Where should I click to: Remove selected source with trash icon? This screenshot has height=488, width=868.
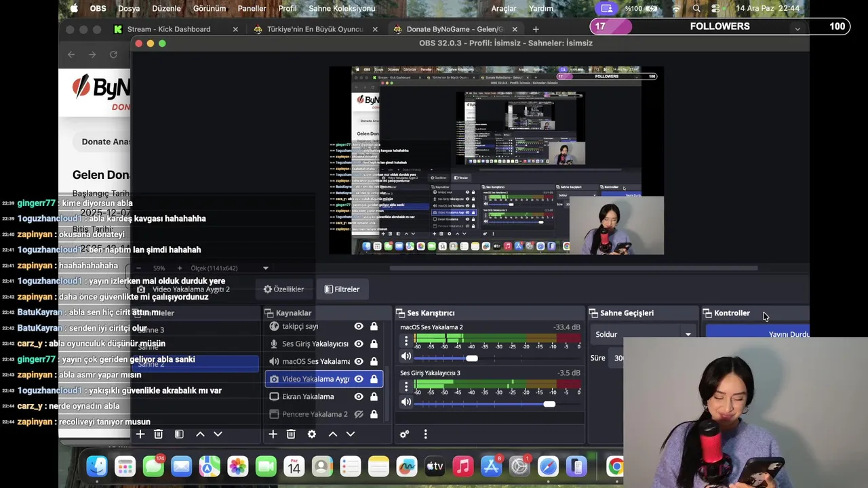point(291,434)
